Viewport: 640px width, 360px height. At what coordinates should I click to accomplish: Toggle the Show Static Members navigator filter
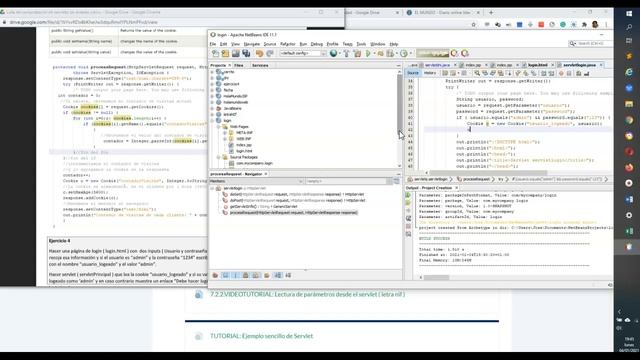click(236, 276)
